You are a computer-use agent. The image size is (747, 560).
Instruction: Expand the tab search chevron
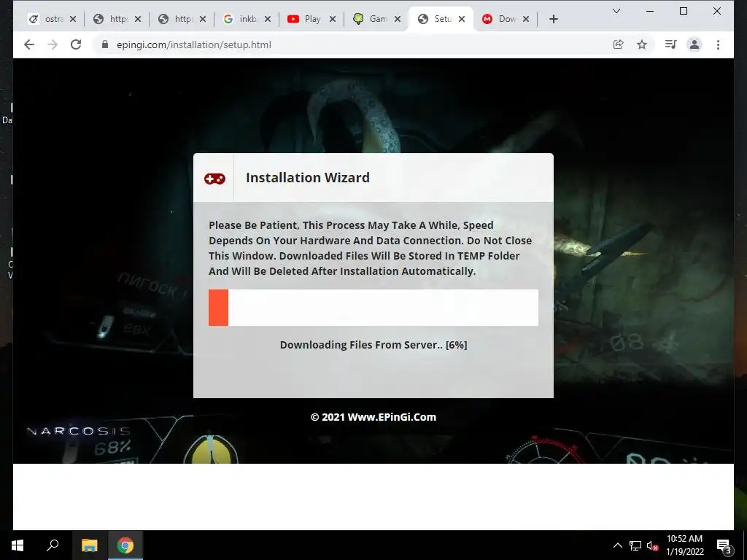(x=616, y=11)
